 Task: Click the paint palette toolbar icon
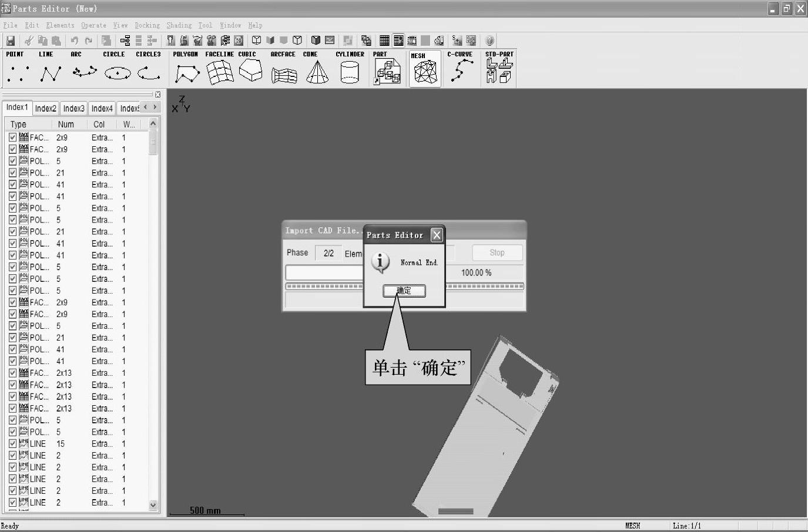(x=439, y=41)
